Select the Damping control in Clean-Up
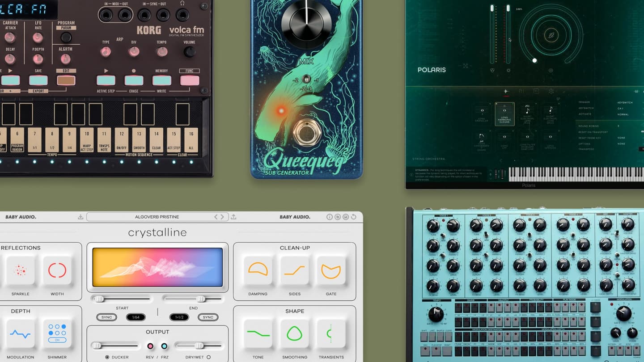 (x=258, y=270)
